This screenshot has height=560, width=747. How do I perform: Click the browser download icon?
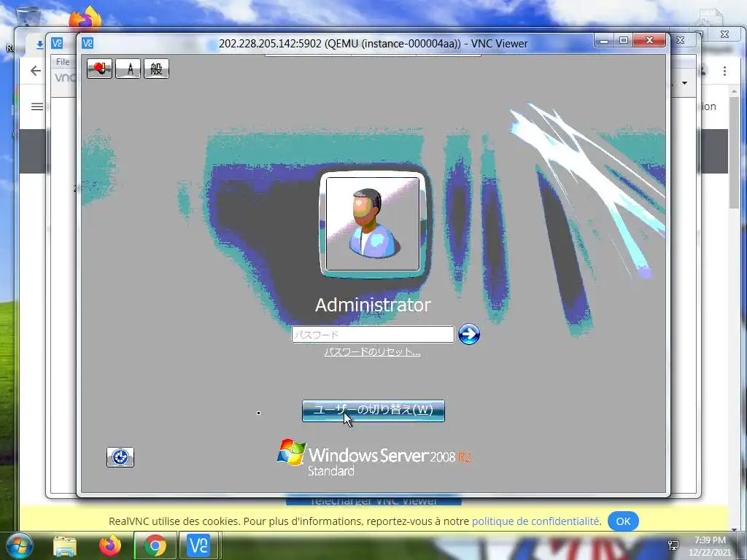40,44
